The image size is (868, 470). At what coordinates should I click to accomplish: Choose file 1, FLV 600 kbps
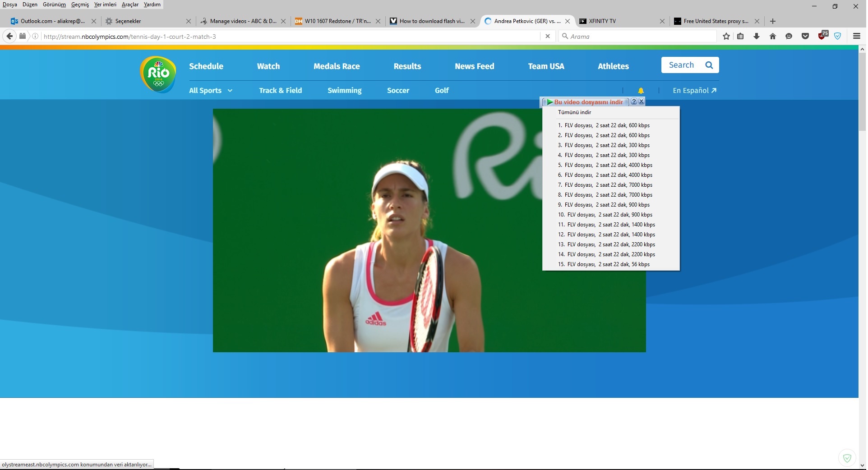coord(611,125)
